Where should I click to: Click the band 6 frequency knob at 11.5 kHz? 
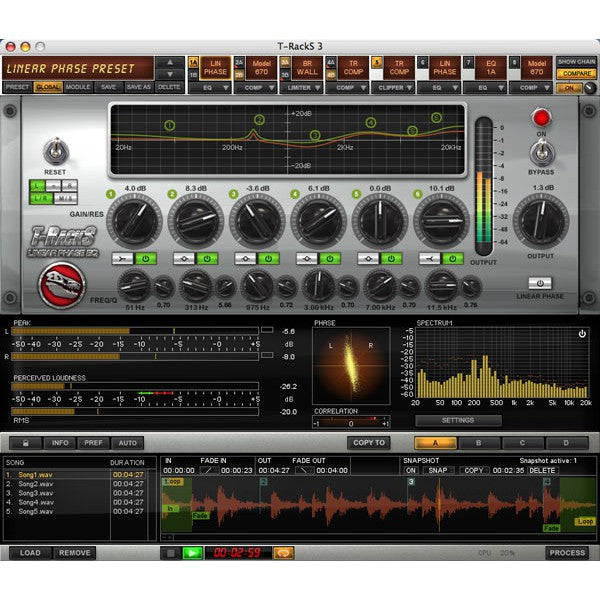(x=442, y=286)
